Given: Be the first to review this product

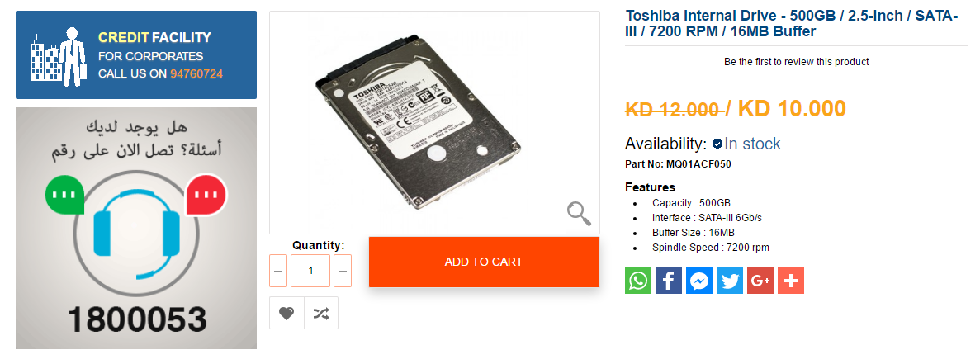Looking at the screenshot, I should 796,62.
